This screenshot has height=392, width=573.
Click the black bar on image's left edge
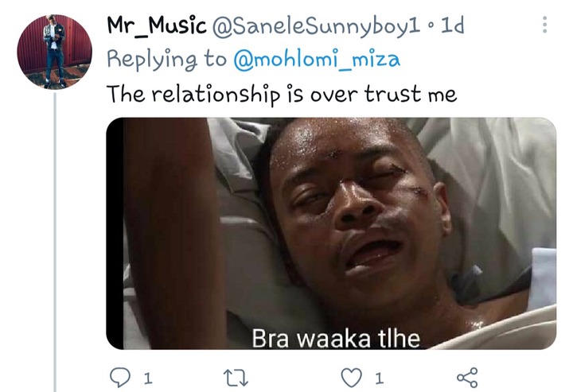115,234
